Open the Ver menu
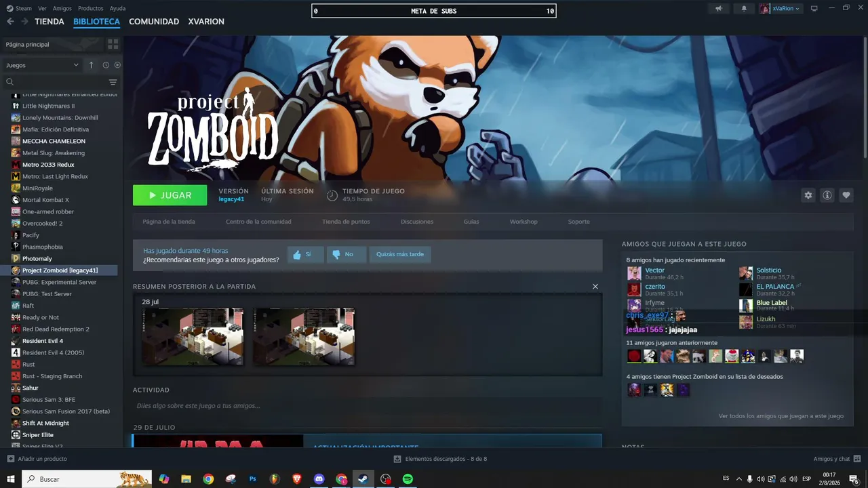This screenshot has width=868, height=488. tap(43, 9)
